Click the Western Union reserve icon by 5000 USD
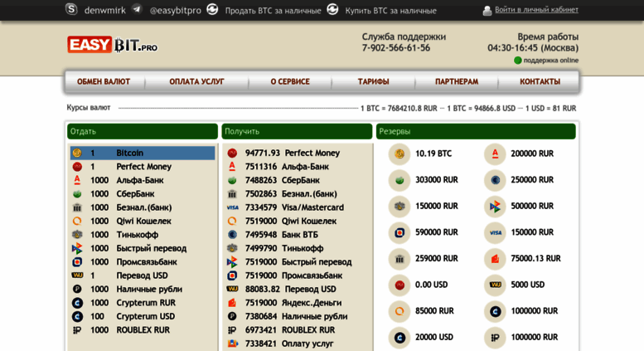644x351 pixels. click(495, 285)
